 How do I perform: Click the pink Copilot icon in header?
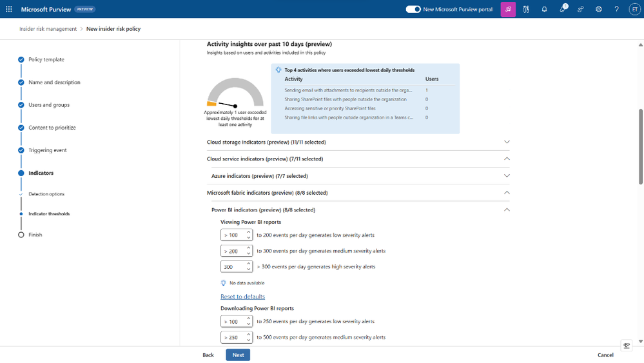(508, 9)
